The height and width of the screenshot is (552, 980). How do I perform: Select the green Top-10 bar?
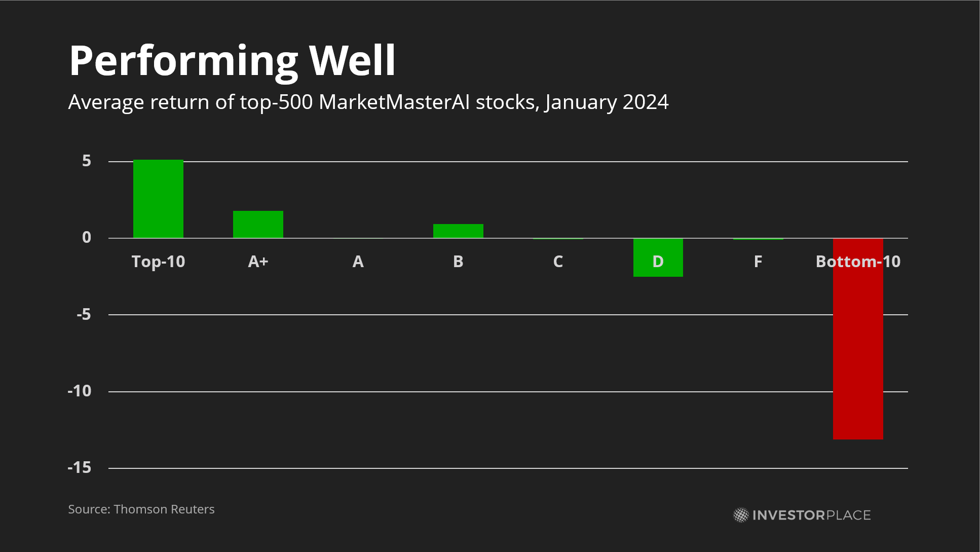point(158,199)
